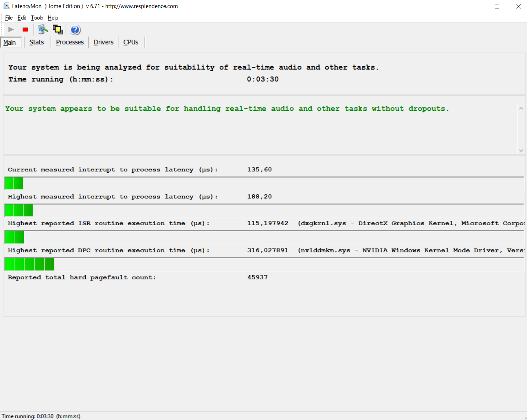Click the dxgkrnl.sys driver description text
This screenshot has height=420, width=527.
411,223
